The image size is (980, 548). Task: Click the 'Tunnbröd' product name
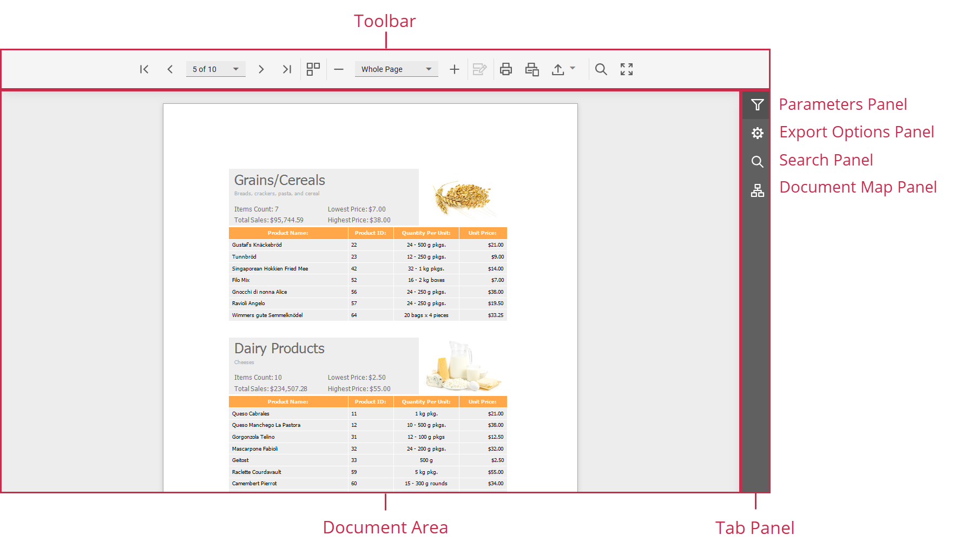pos(244,257)
